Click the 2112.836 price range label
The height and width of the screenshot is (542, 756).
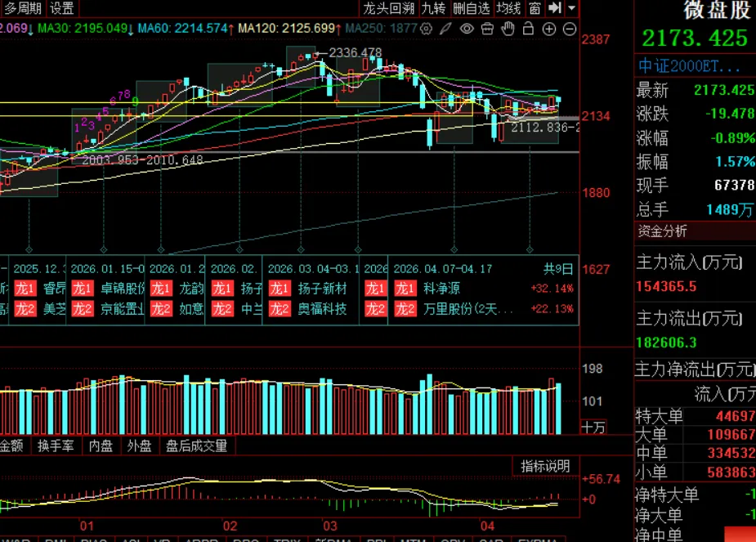544,128
